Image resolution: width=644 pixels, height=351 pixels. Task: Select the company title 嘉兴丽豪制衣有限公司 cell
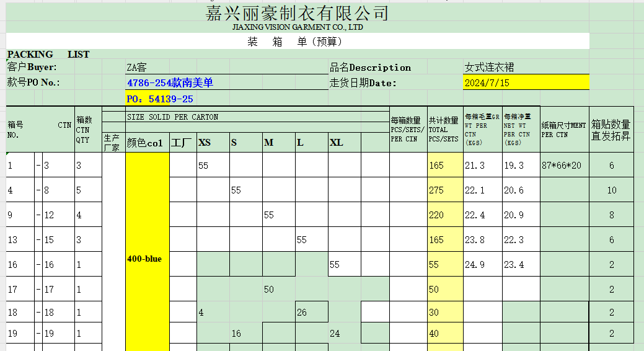(x=297, y=13)
